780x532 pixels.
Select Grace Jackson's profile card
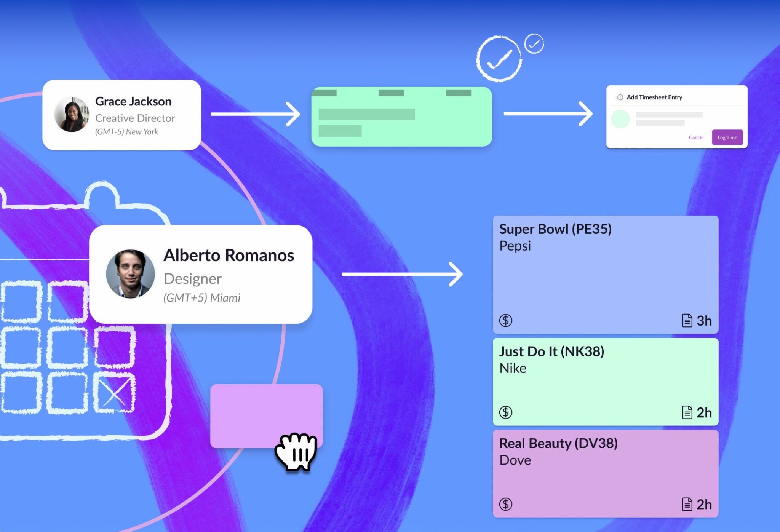coord(122,114)
